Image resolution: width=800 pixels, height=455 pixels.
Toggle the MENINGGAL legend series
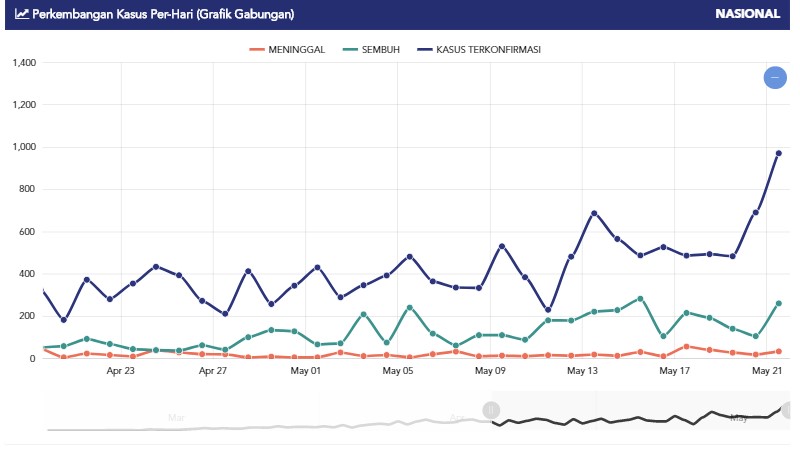point(287,49)
